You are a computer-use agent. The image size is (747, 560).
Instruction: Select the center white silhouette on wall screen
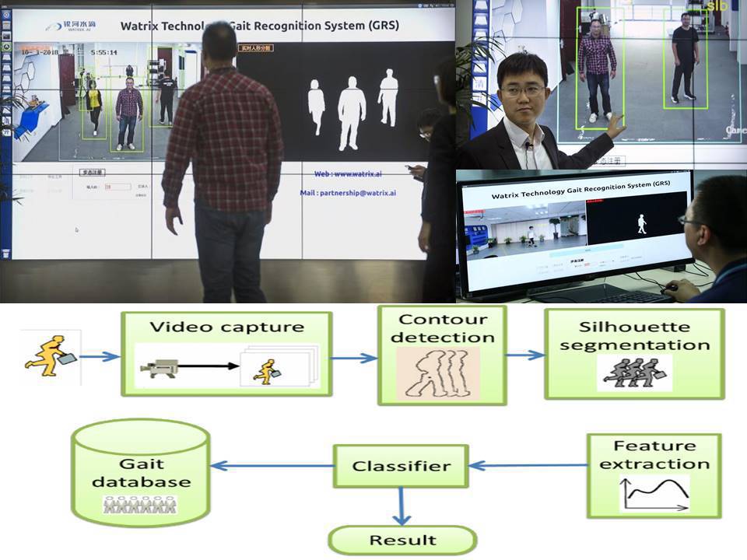point(352,114)
